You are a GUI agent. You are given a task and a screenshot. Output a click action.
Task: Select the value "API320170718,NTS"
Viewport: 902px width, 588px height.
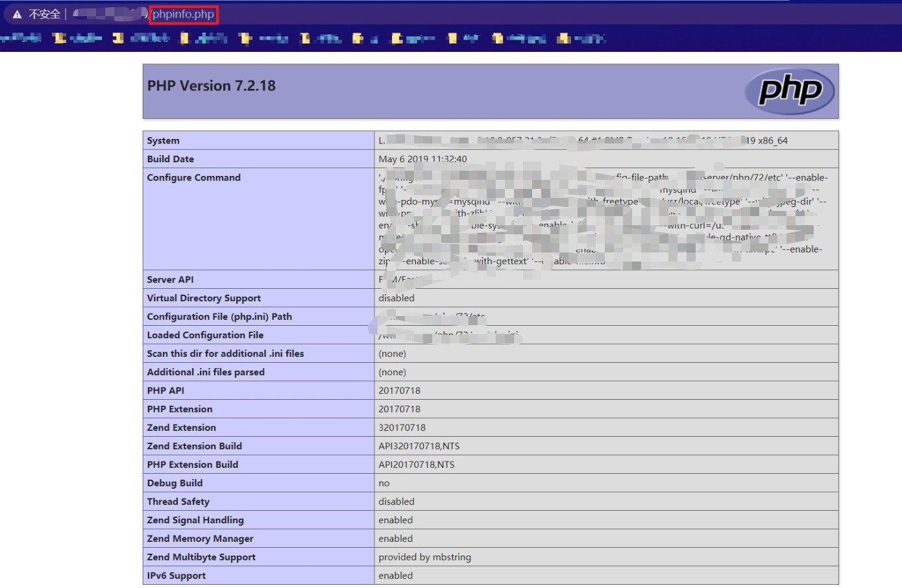point(419,447)
